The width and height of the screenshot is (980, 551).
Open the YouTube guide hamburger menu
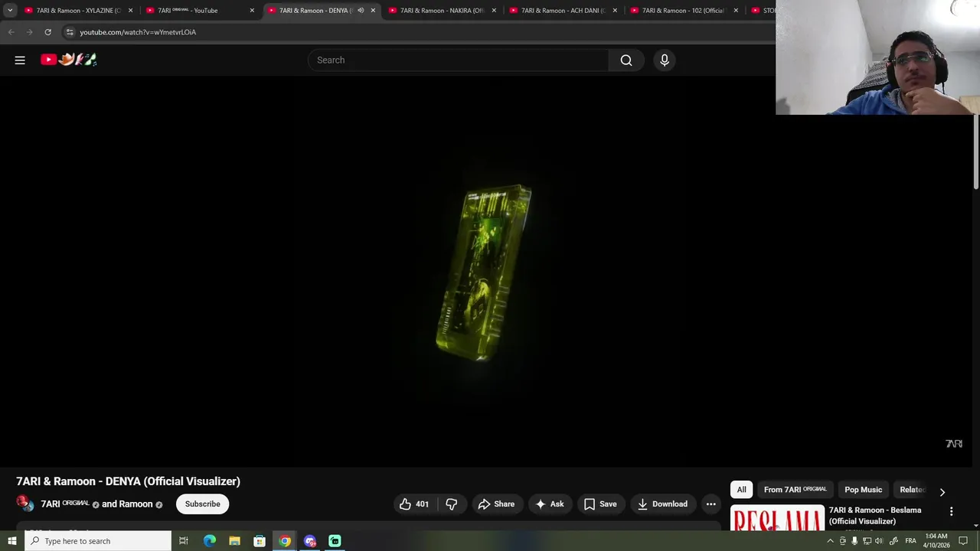click(x=20, y=60)
